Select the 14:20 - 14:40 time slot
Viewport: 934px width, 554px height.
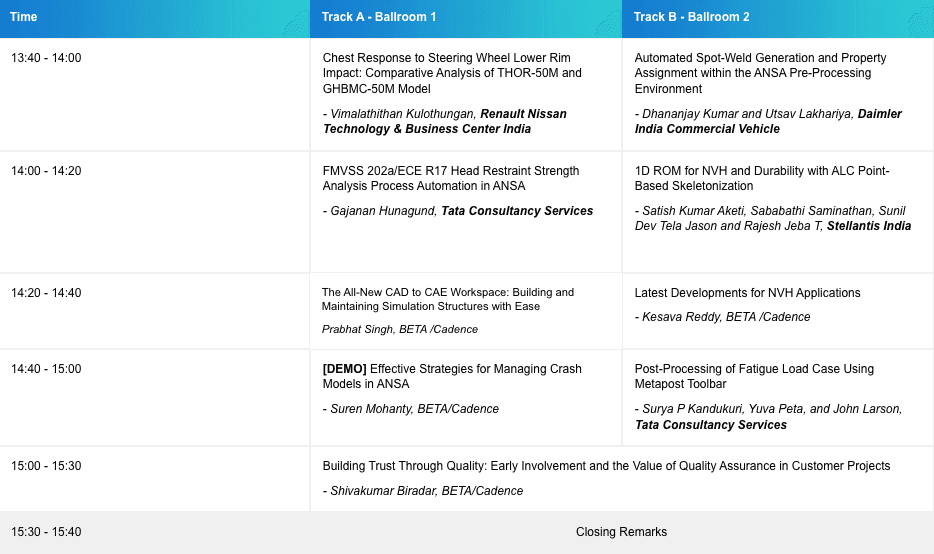pos(46,293)
